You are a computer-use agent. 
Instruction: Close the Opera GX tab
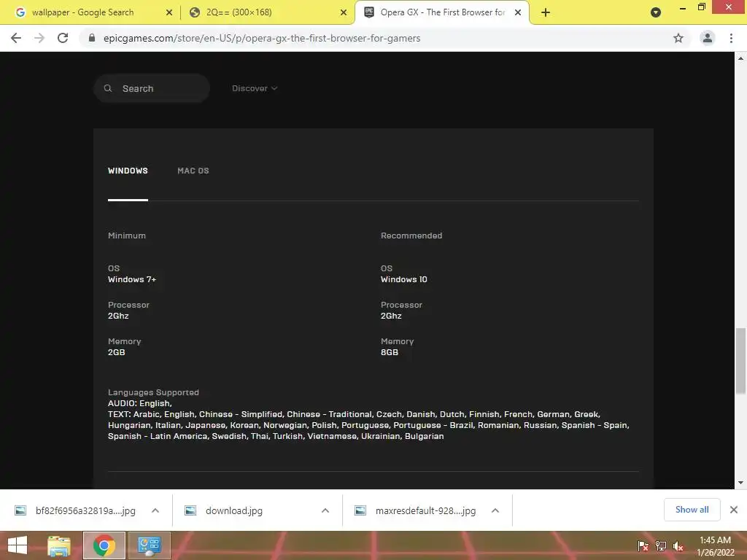(x=518, y=12)
